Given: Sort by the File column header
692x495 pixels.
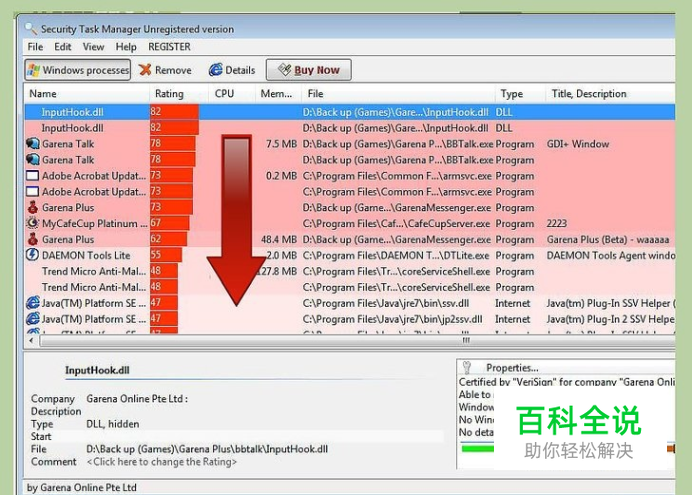Looking at the screenshot, I should coord(398,94).
